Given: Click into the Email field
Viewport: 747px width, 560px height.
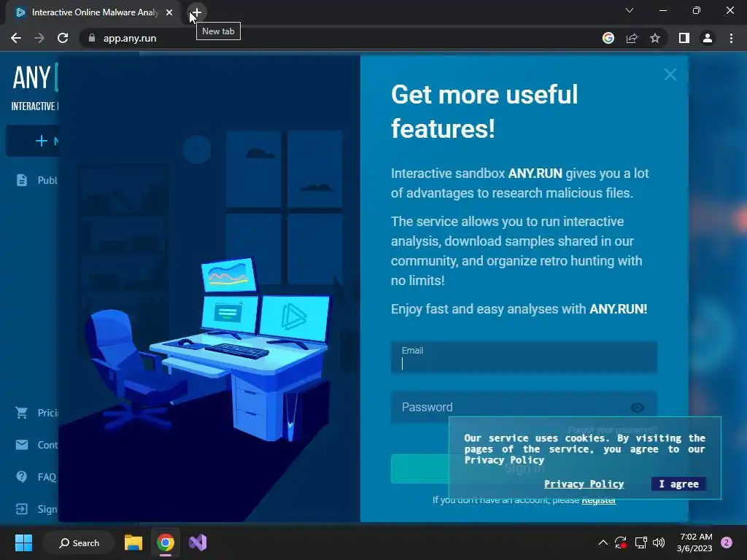Looking at the screenshot, I should (524, 357).
